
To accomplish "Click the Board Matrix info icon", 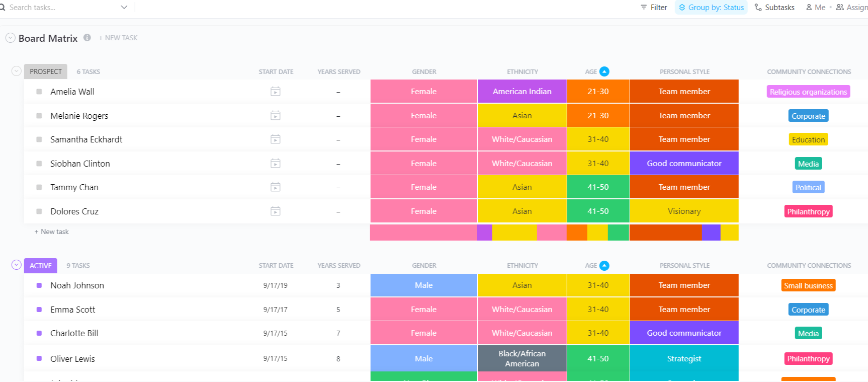I will point(87,37).
